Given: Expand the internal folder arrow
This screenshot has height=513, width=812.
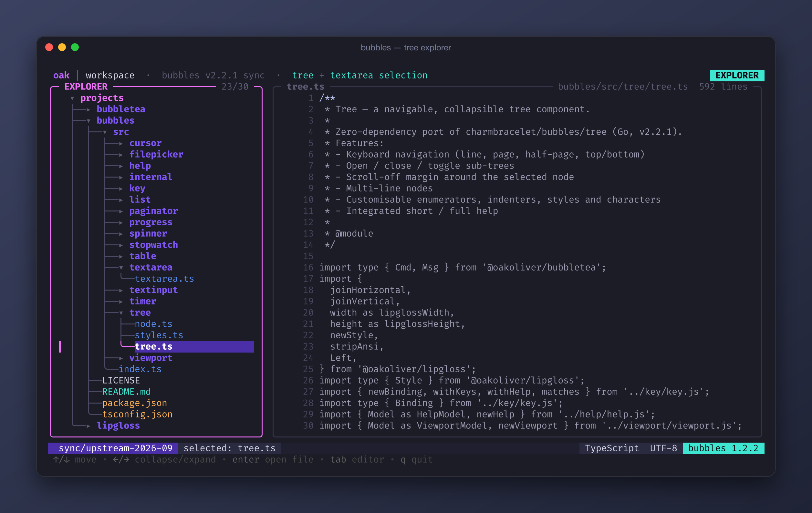Looking at the screenshot, I should tap(121, 177).
